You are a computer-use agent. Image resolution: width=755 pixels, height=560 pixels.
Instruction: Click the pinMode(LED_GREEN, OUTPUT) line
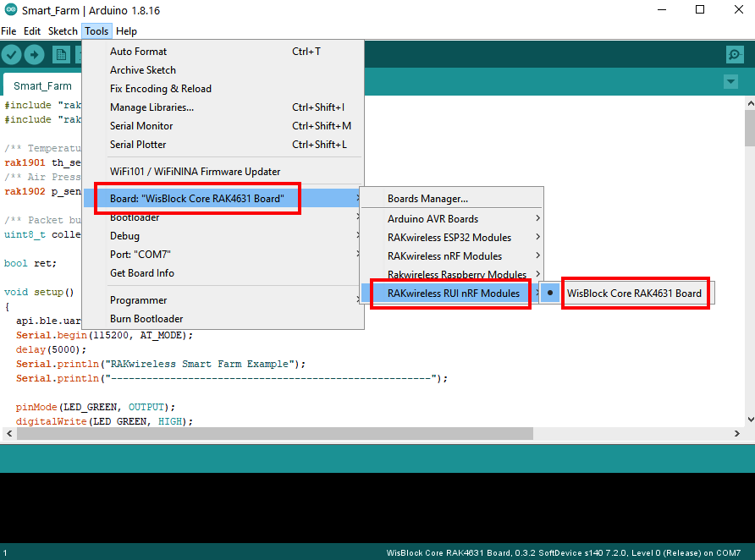tap(96, 407)
